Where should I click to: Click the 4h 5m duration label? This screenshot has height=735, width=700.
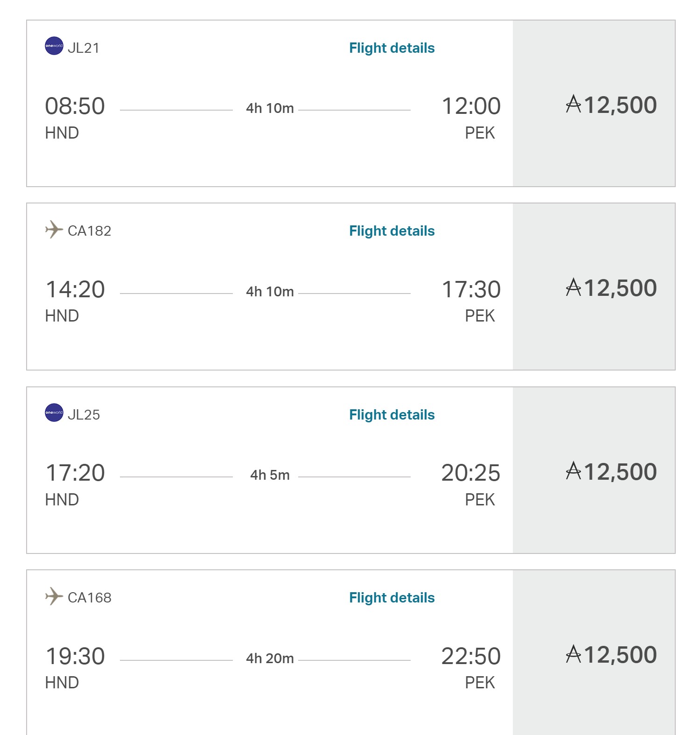(x=270, y=475)
